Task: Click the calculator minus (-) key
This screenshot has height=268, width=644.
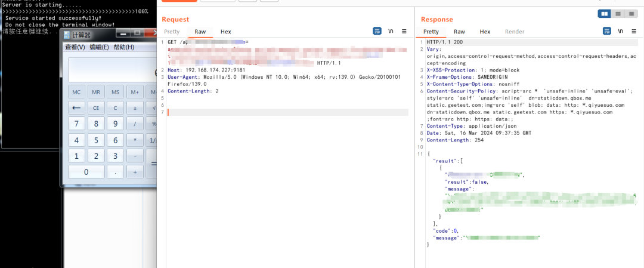Action: click(x=135, y=156)
